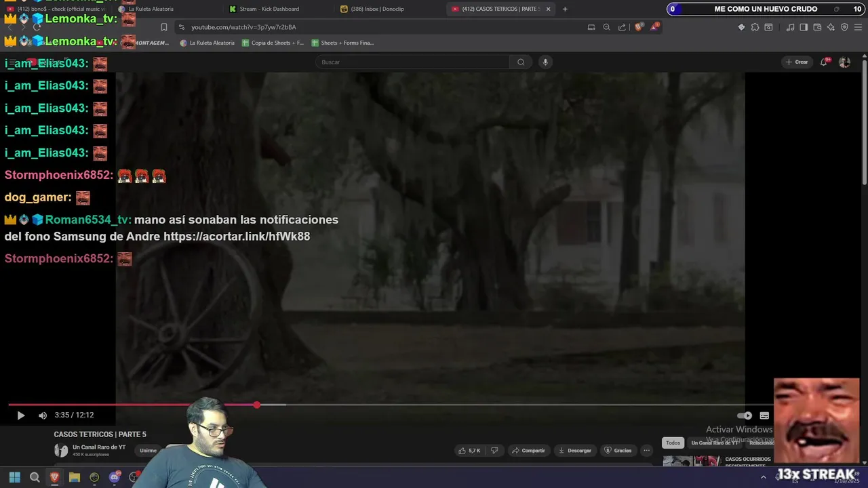Close the CASOS TETRICOS tab
The height and width of the screenshot is (488, 868).
[548, 9]
